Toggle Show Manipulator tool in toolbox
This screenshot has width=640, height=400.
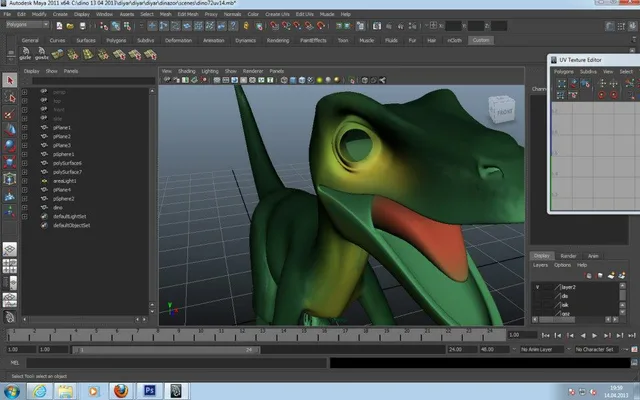tap(10, 212)
